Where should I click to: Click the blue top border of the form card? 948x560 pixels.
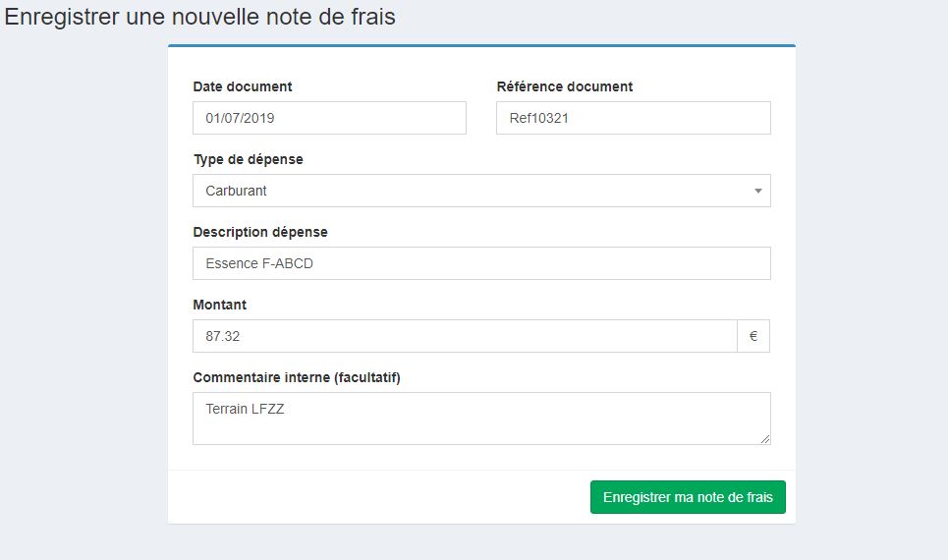click(481, 45)
